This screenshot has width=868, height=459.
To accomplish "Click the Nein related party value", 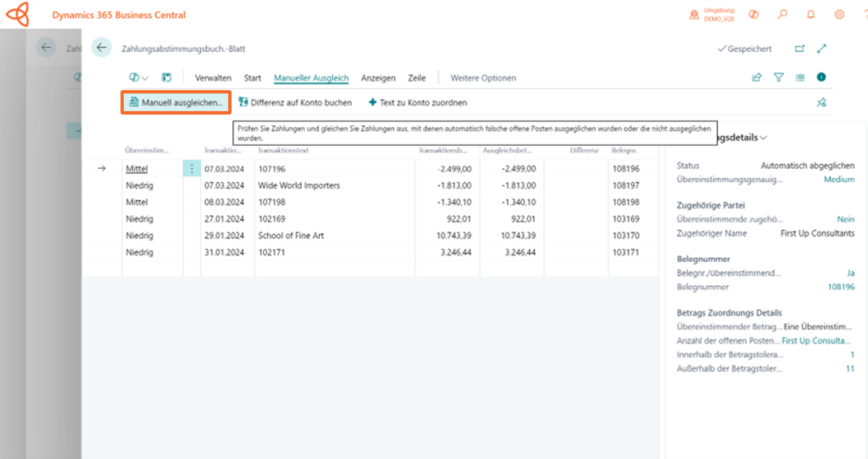I will 846,220.
